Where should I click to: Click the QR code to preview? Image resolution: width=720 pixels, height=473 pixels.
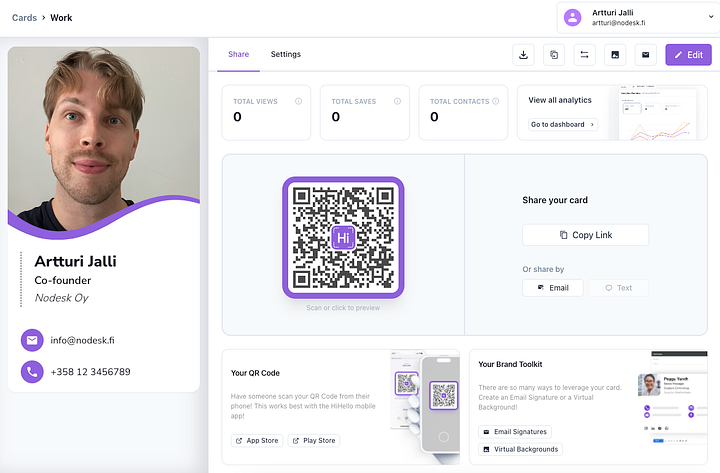click(x=343, y=237)
